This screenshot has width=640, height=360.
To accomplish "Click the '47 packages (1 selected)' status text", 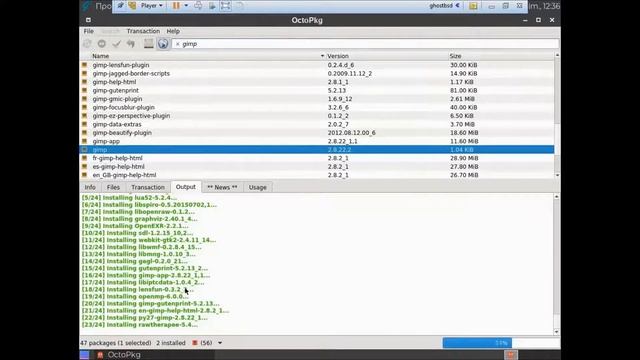I will [116, 343].
